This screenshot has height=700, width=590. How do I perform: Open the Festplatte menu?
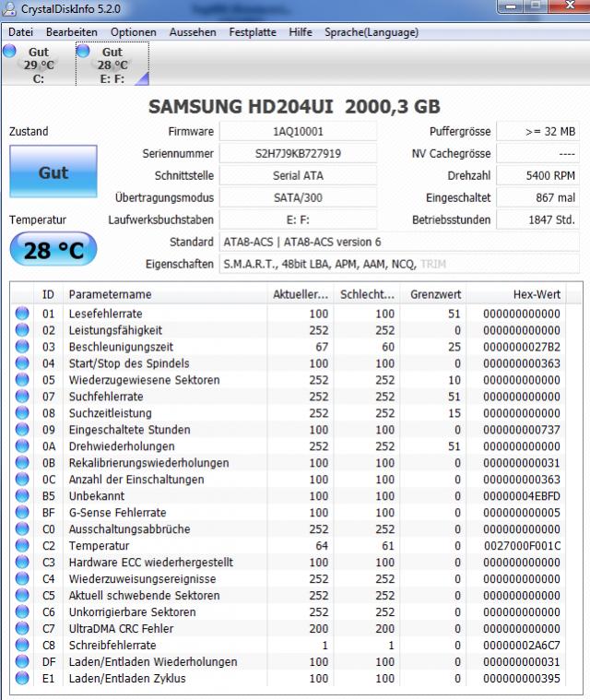click(x=253, y=32)
